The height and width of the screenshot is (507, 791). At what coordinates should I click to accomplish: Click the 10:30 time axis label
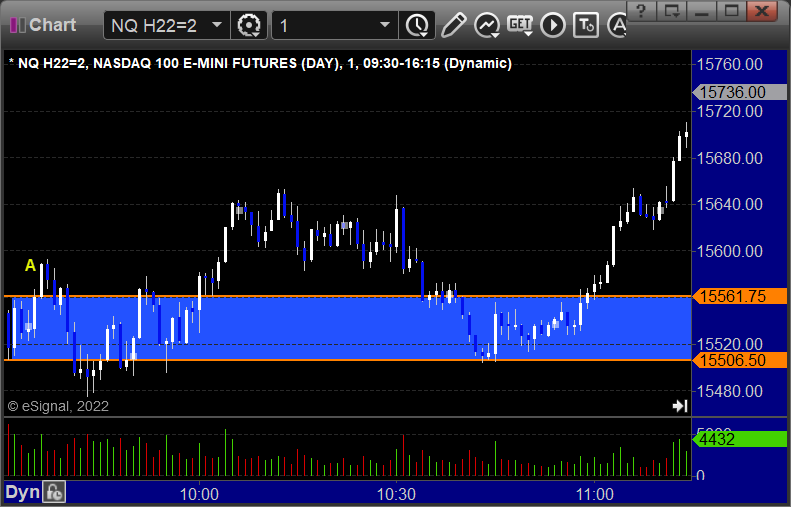(397, 494)
